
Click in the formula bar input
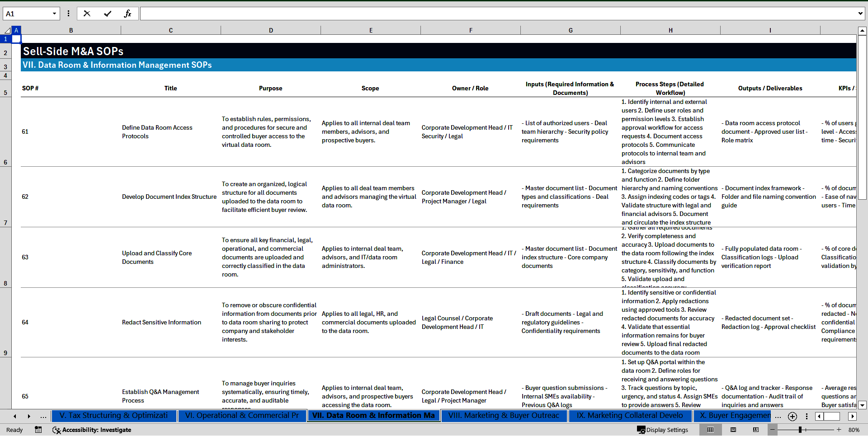[497, 14]
